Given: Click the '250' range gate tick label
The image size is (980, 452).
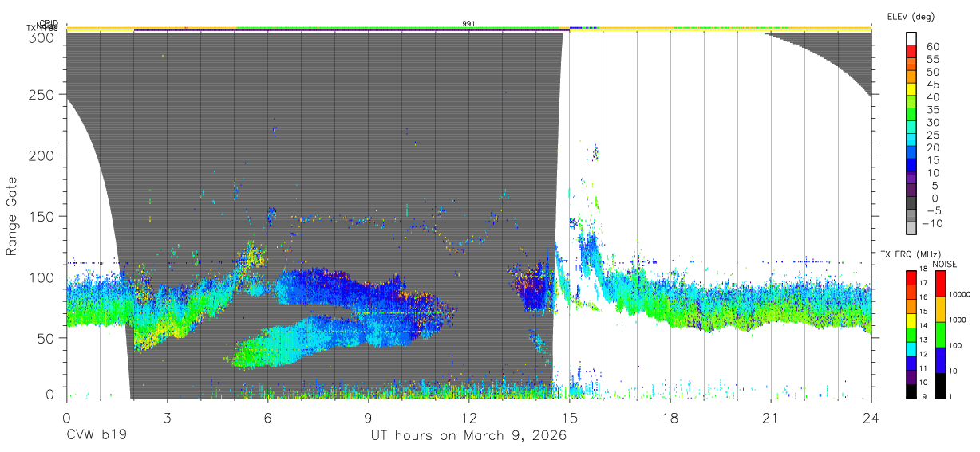Looking at the screenshot, I should click(x=43, y=94).
